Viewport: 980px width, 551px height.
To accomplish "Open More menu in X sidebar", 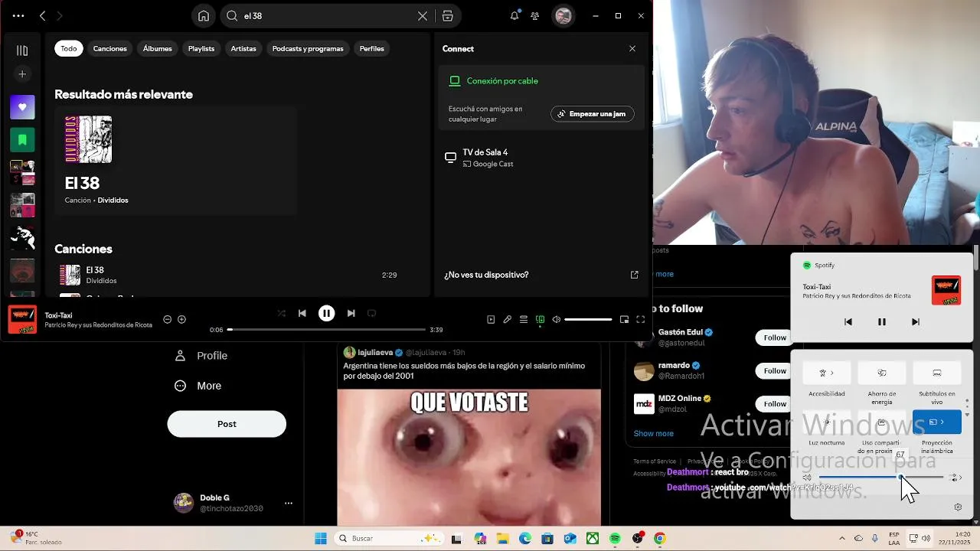I will pos(198,386).
